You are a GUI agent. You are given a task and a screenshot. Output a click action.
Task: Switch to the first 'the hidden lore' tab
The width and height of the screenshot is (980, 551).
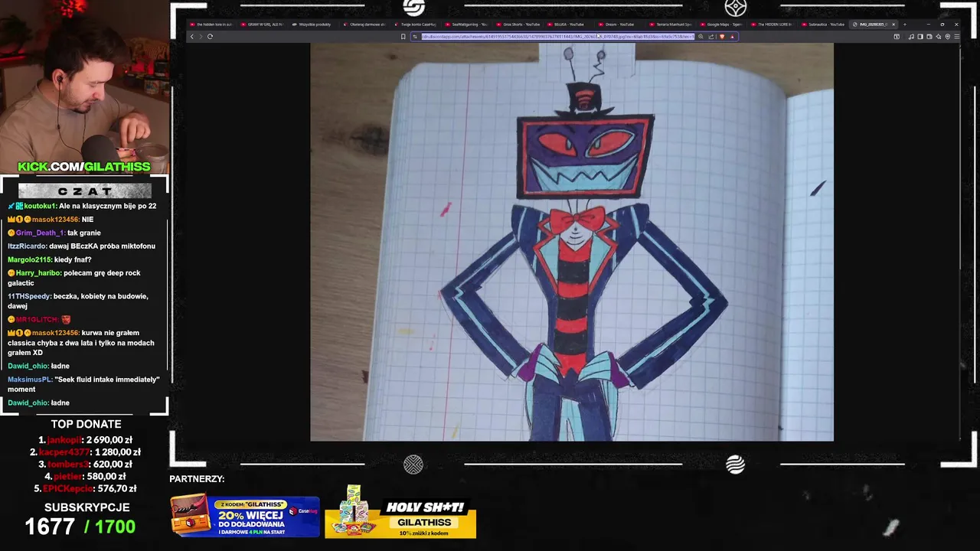(x=212, y=24)
